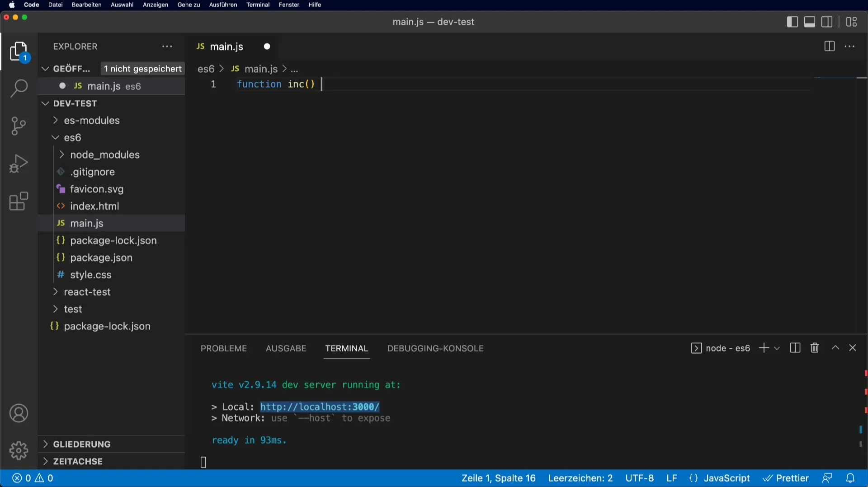Toggle primary sidebar layout icon in title bar
The width and height of the screenshot is (868, 487).
[792, 22]
